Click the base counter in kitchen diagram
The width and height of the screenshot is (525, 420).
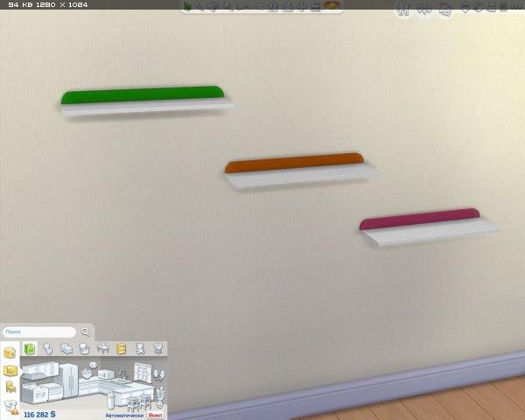click(55, 391)
